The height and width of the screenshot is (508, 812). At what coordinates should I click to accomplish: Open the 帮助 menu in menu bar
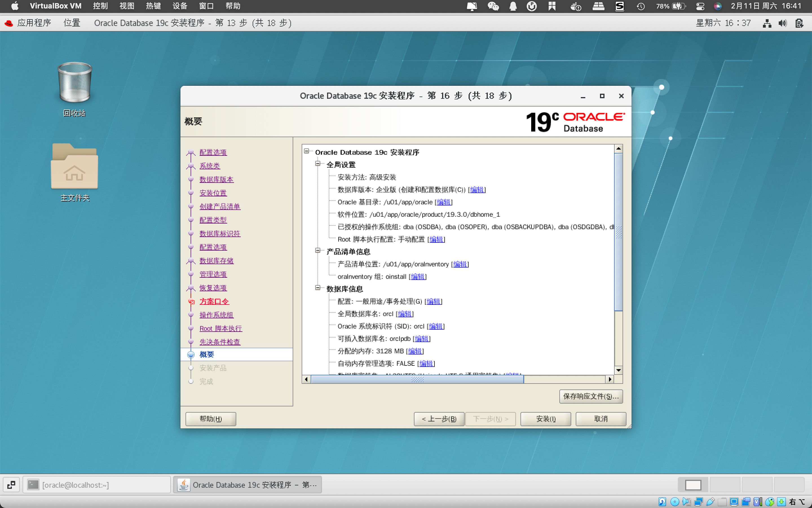click(x=233, y=6)
